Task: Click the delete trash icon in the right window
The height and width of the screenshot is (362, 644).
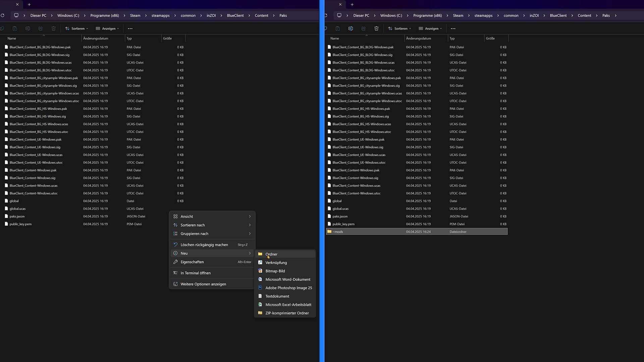Action: [376, 28]
